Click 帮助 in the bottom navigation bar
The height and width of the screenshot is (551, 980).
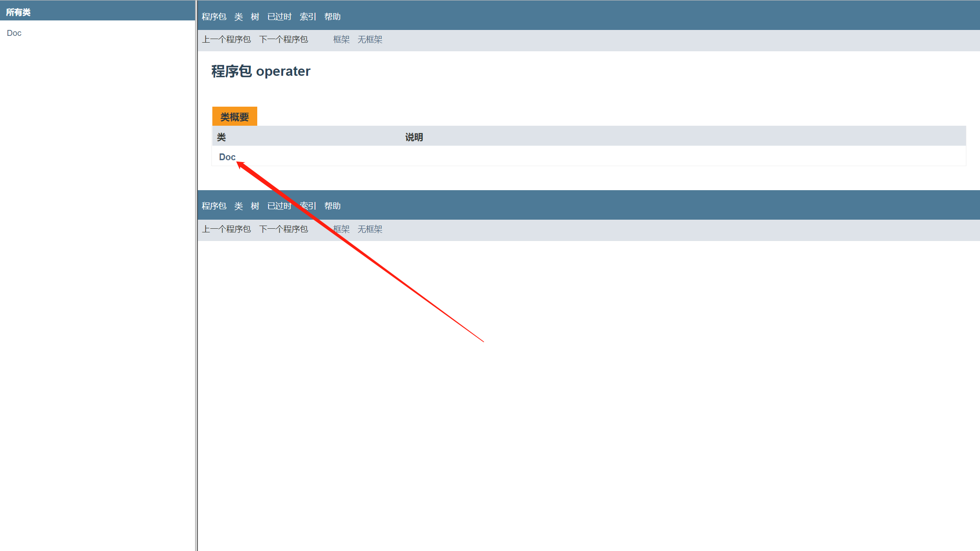[x=333, y=206]
